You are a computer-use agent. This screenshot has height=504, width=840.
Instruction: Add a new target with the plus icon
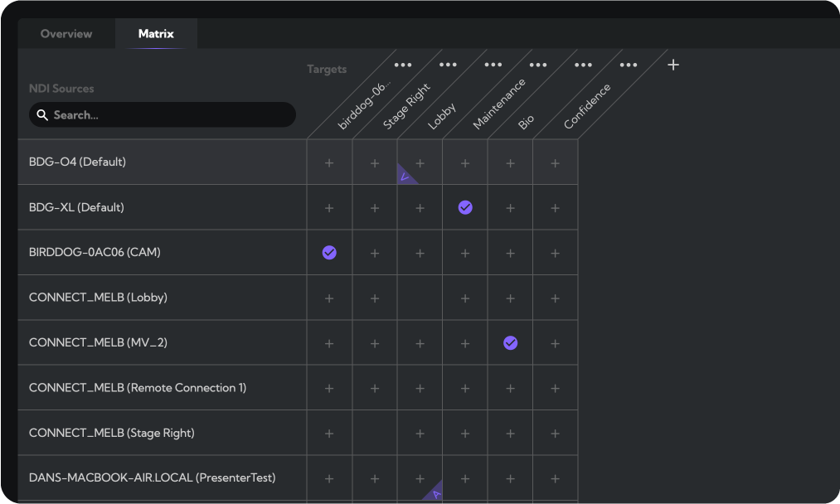click(x=673, y=65)
